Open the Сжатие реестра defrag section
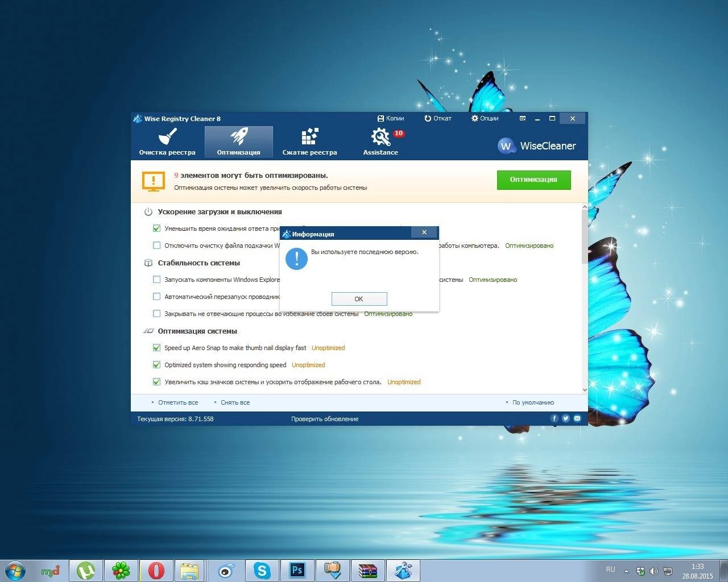Image resolution: width=728 pixels, height=582 pixels. [309, 142]
